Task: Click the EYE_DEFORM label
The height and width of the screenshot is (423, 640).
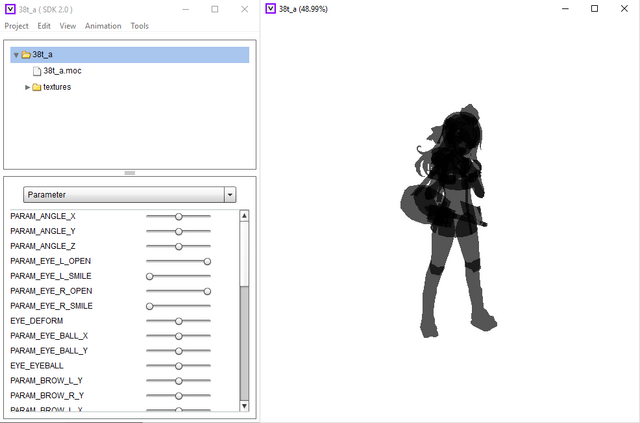Action: (x=37, y=321)
